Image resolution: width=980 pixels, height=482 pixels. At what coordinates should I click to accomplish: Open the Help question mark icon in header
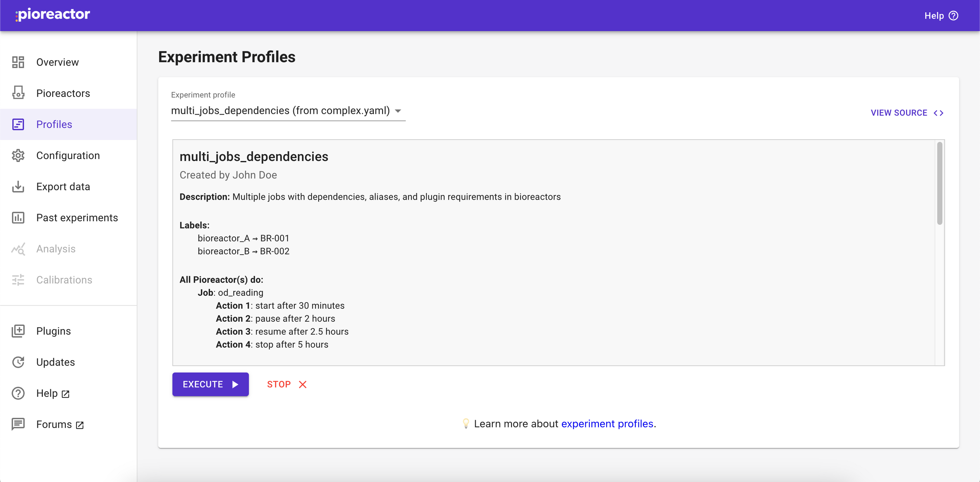tap(954, 16)
